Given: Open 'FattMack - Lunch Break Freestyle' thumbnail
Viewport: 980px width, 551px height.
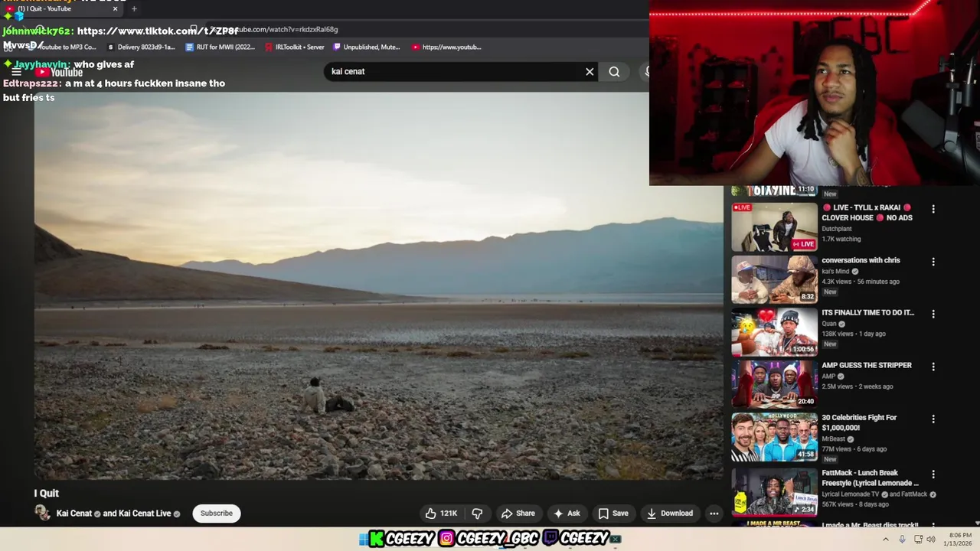Looking at the screenshot, I should (774, 492).
